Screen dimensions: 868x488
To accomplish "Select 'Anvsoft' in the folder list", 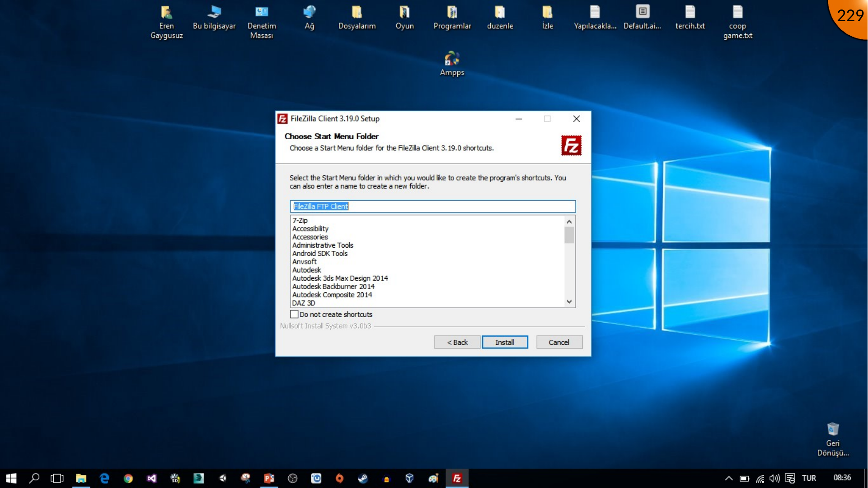I will tap(305, 262).
